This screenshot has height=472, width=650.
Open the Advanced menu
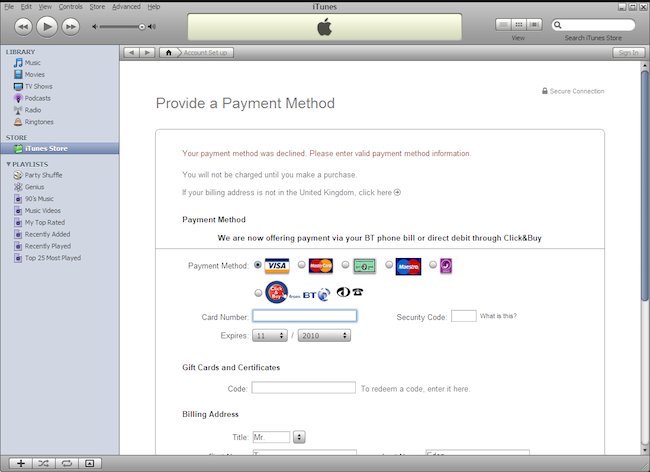pos(126,7)
